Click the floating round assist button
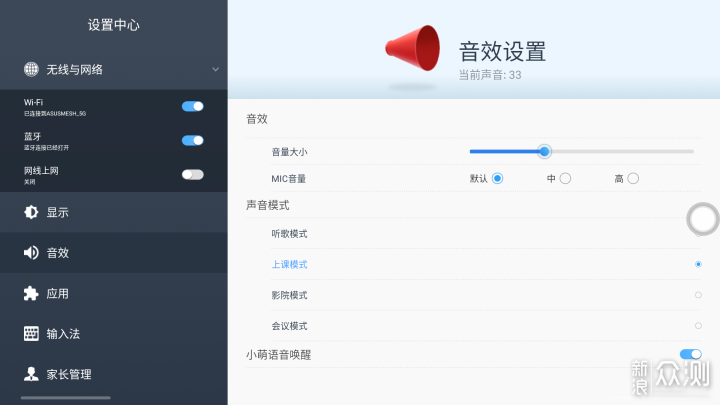Image resolution: width=720 pixels, height=405 pixels. 702,219
